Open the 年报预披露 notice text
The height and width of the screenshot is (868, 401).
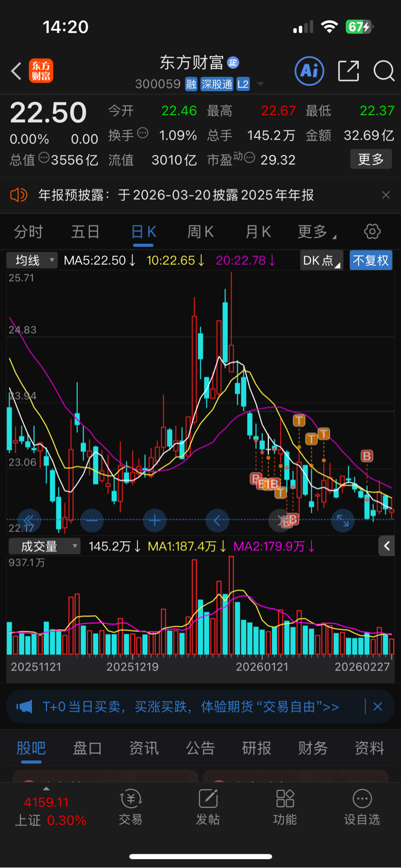pos(176,195)
